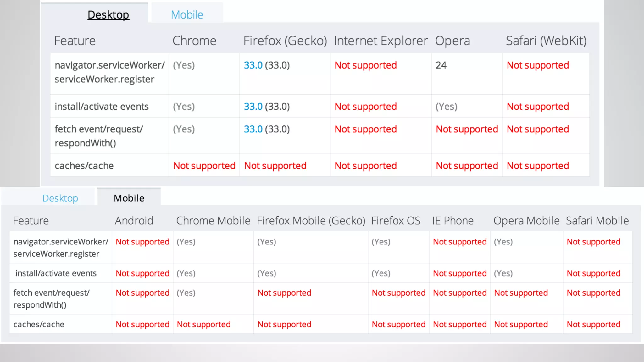Select the Firefox Mobile (Gecko) column header
The width and height of the screenshot is (644, 362).
tap(311, 221)
